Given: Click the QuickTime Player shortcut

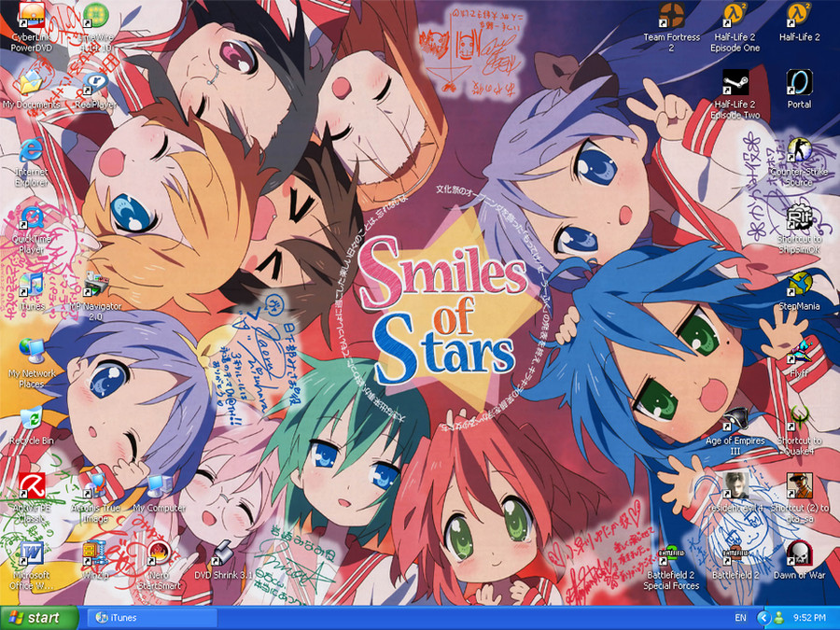Looking at the screenshot, I should pos(31,218).
